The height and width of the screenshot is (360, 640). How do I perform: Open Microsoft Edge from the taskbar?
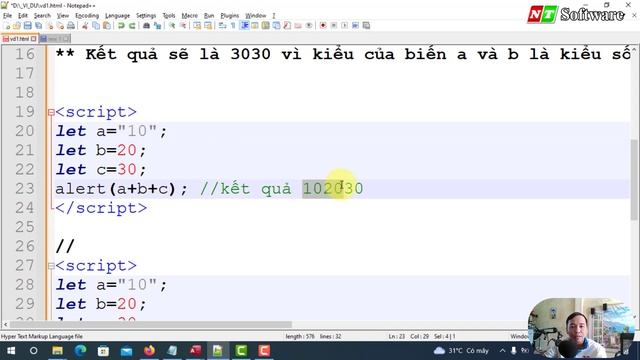click(x=80, y=351)
